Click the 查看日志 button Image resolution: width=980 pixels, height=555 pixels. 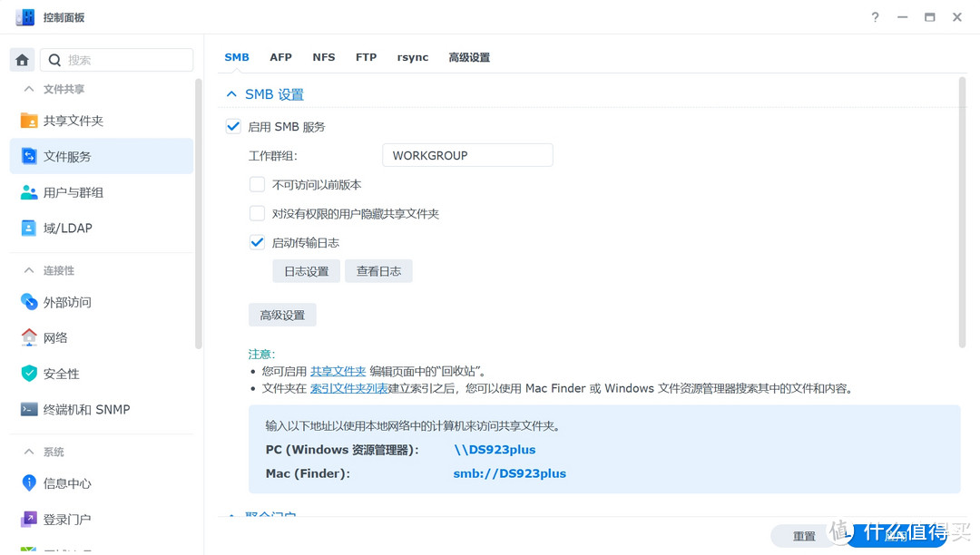point(378,270)
